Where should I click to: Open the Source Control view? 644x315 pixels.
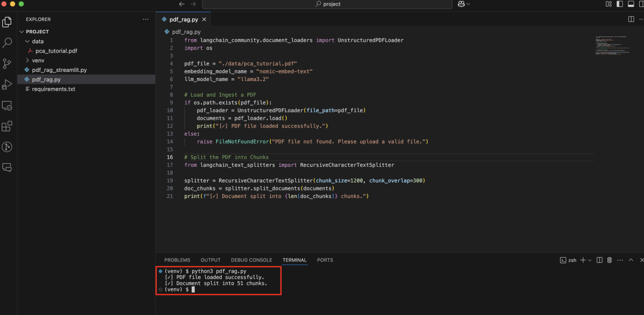(7, 63)
